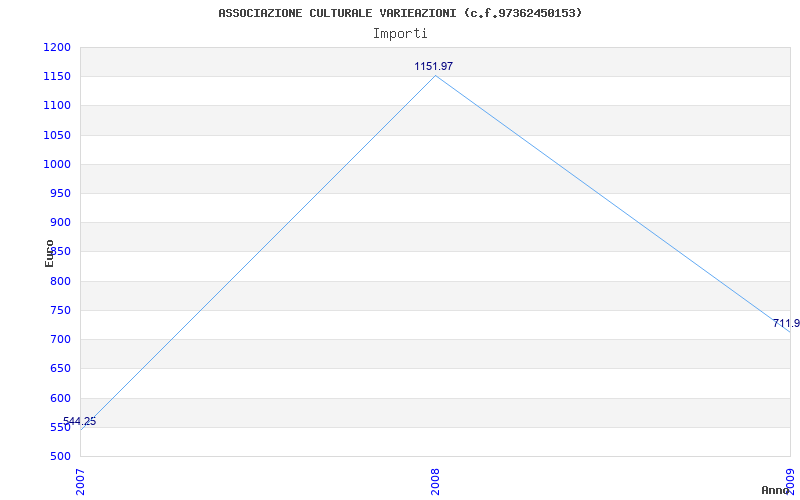This screenshot has width=800, height=500.
Task: Click the 1150 y-axis value
Action: (57, 77)
